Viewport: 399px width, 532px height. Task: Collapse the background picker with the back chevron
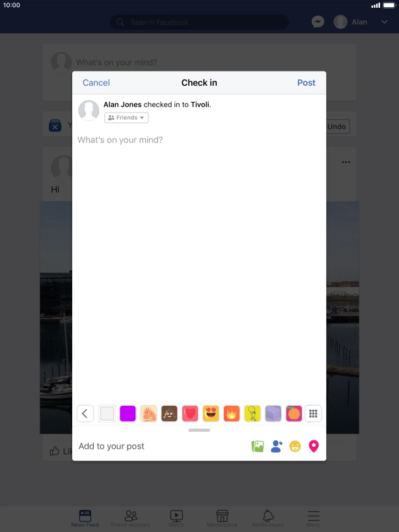click(x=85, y=414)
